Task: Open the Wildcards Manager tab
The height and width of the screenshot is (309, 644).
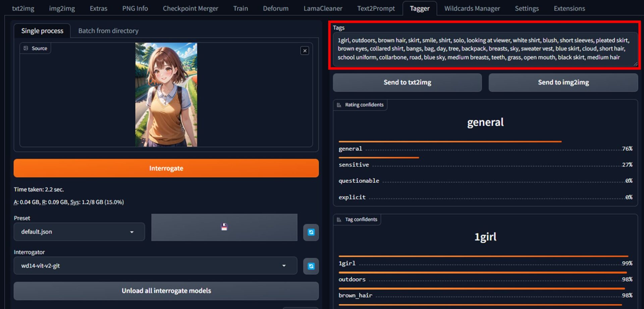Action: pyautogui.click(x=472, y=8)
